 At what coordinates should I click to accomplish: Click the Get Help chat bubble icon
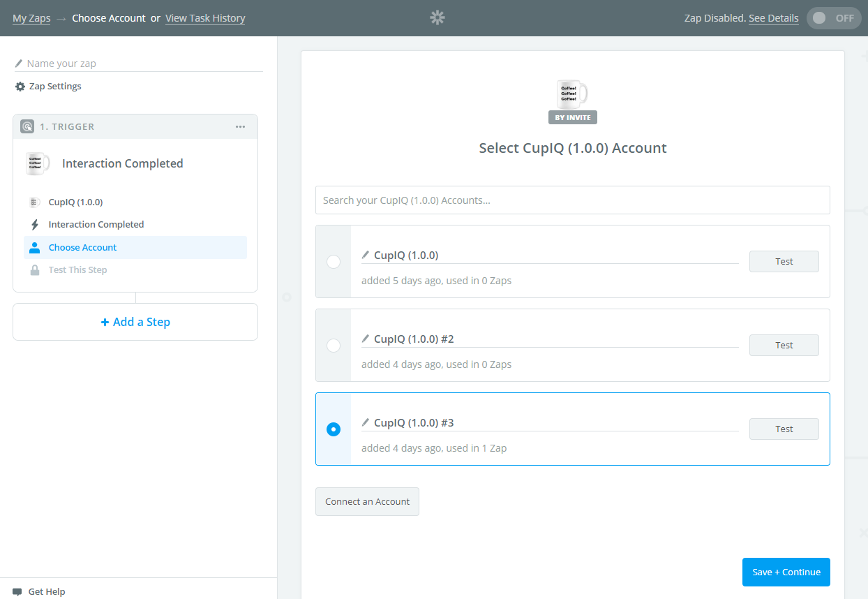coord(17,592)
